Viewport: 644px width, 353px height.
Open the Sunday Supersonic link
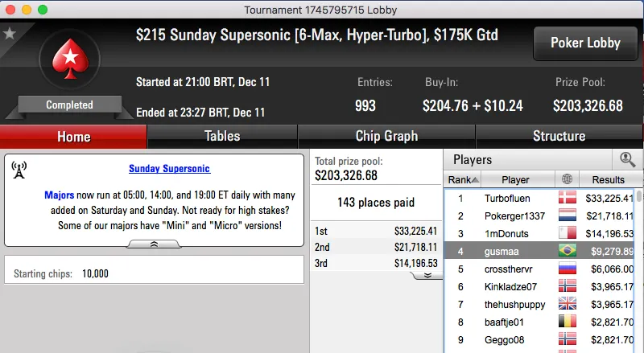(169, 169)
